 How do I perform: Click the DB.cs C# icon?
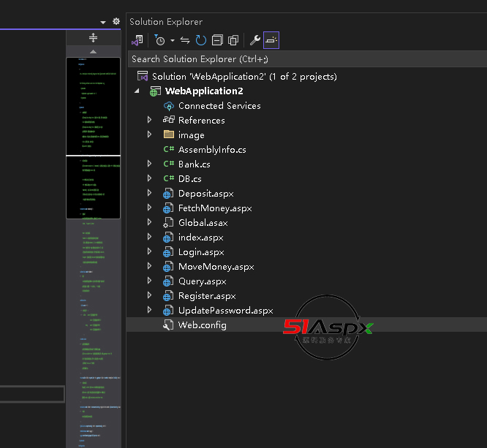tap(169, 178)
